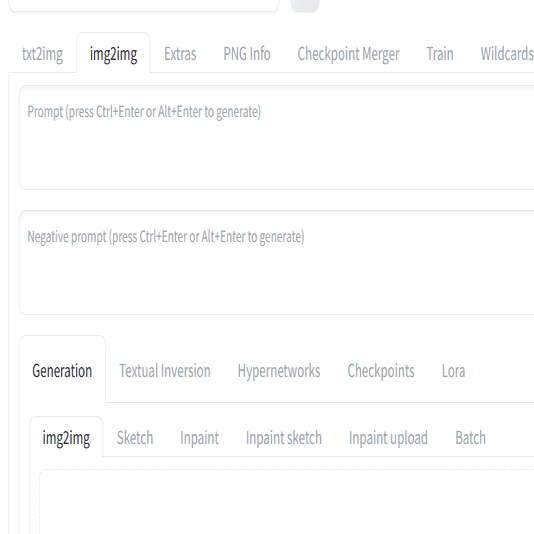Screen dimensions: 534x534
Task: Open the Textual Inversion tab
Action: click(165, 371)
